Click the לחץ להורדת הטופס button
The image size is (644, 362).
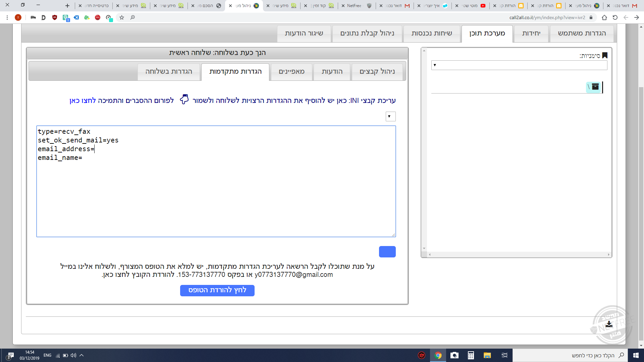coord(217,290)
